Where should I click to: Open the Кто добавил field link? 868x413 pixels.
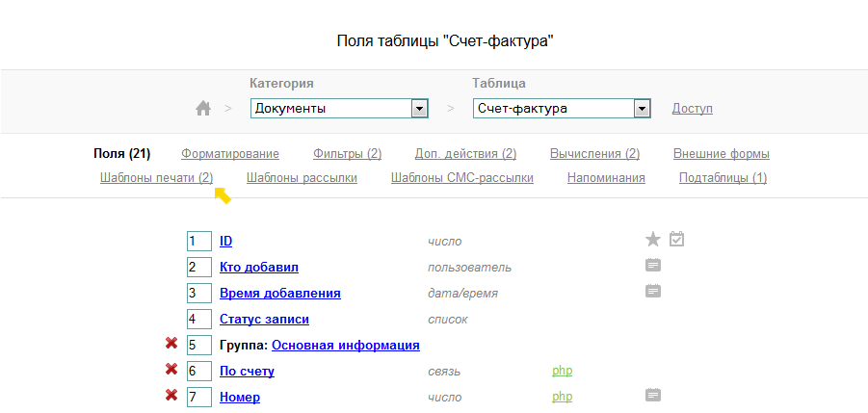coord(259,267)
